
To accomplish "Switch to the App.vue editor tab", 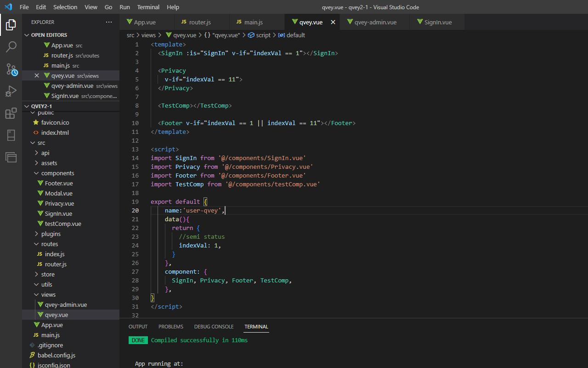I will [147, 22].
